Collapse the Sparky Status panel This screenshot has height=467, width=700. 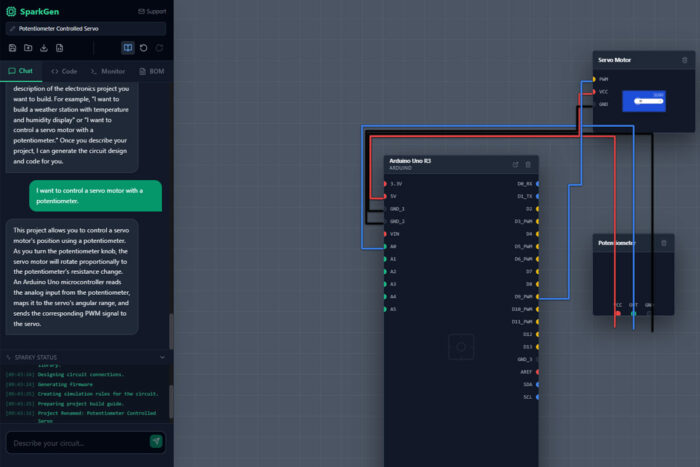[x=162, y=357]
